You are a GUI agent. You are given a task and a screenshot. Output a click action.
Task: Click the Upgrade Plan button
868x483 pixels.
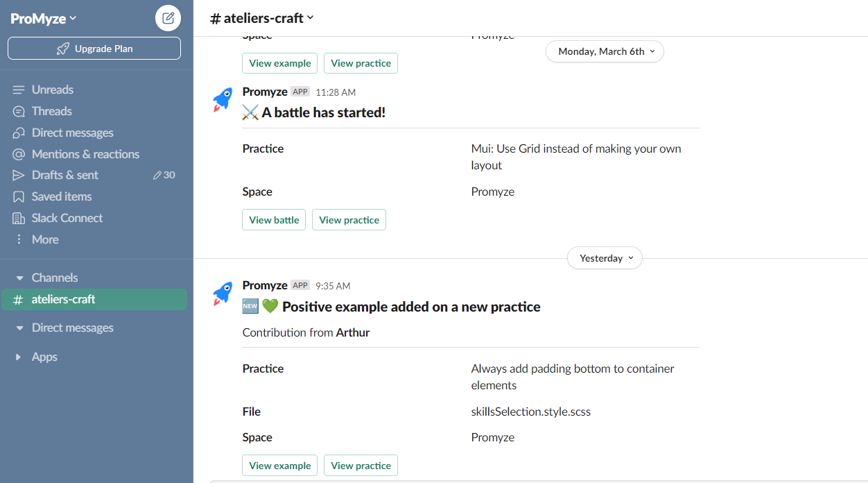click(x=94, y=49)
